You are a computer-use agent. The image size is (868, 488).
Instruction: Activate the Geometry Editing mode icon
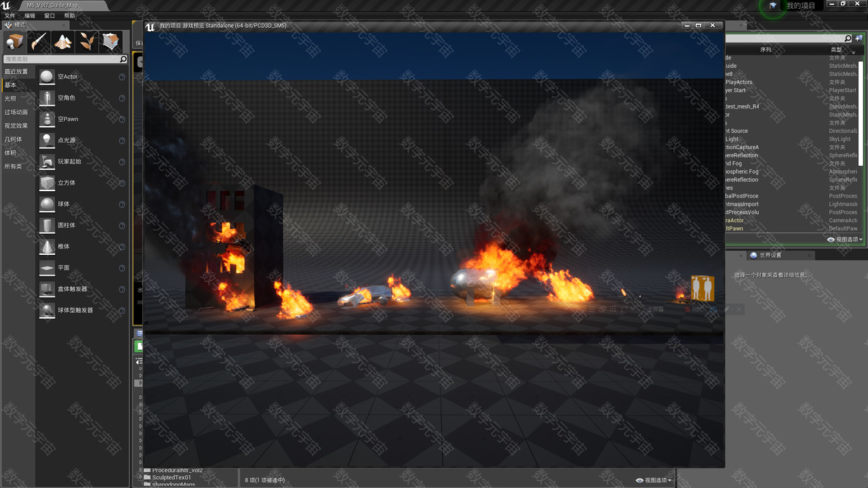click(x=111, y=42)
